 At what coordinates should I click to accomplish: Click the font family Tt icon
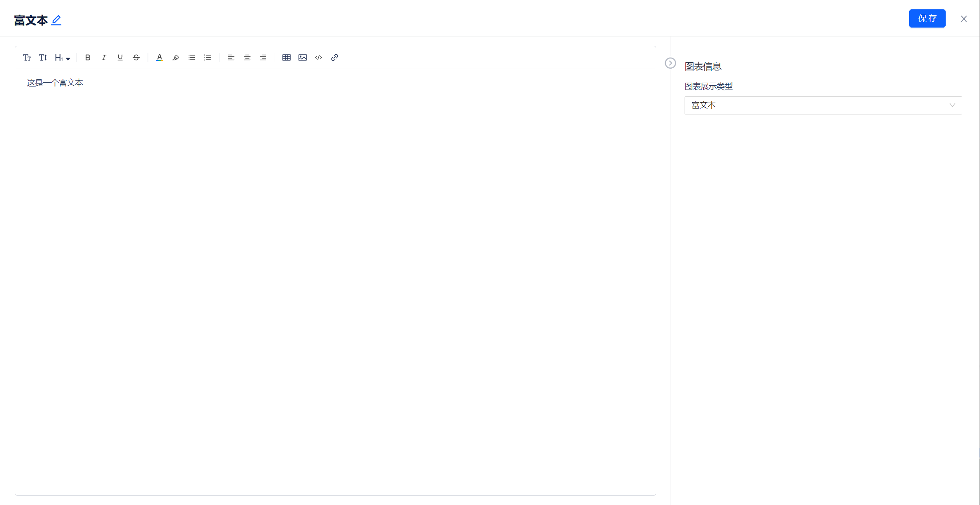tap(27, 58)
